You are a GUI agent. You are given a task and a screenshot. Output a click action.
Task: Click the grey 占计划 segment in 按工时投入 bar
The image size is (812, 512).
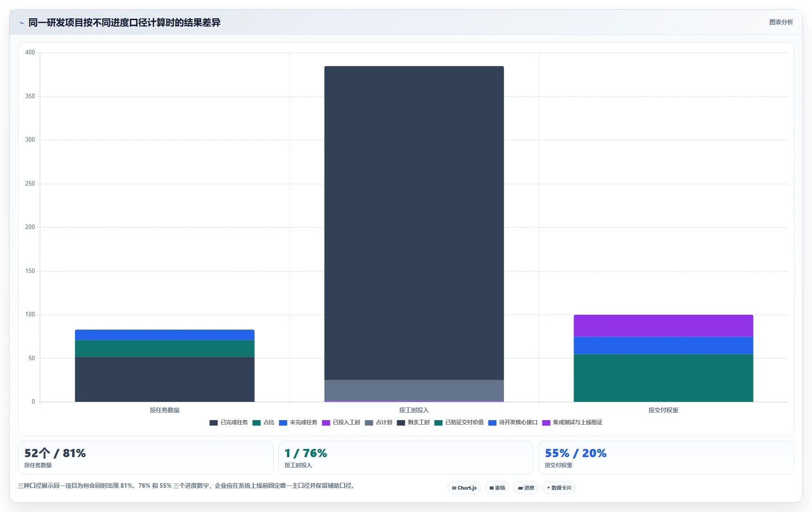(x=414, y=390)
